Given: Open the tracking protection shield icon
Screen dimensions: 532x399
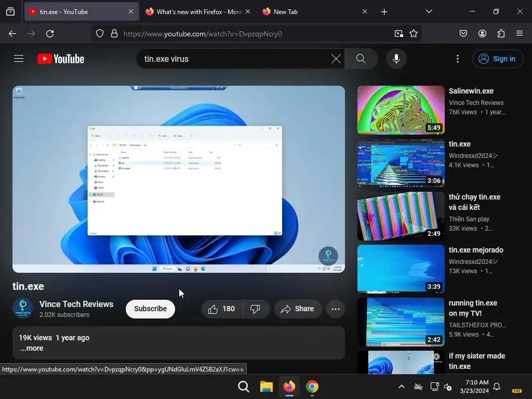Looking at the screenshot, I should 99,34.
